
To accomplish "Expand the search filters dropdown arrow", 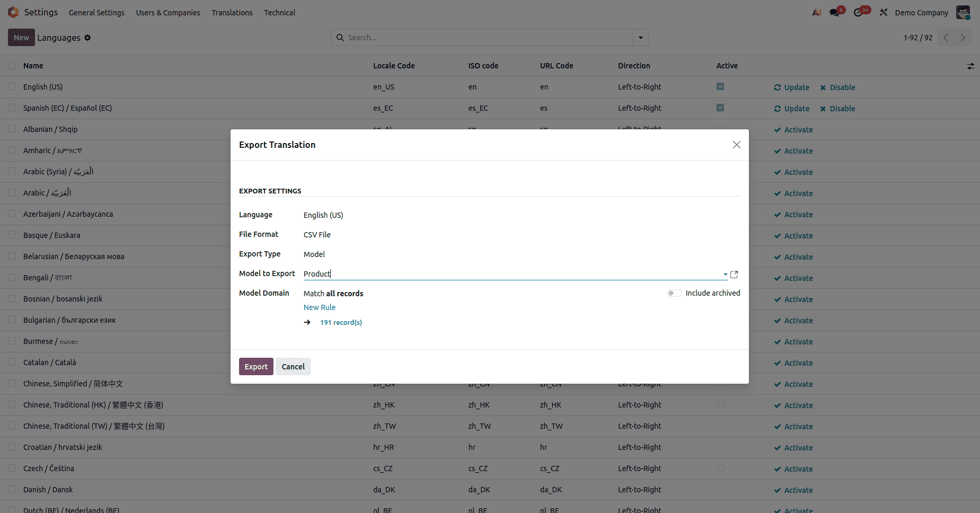I will [641, 37].
